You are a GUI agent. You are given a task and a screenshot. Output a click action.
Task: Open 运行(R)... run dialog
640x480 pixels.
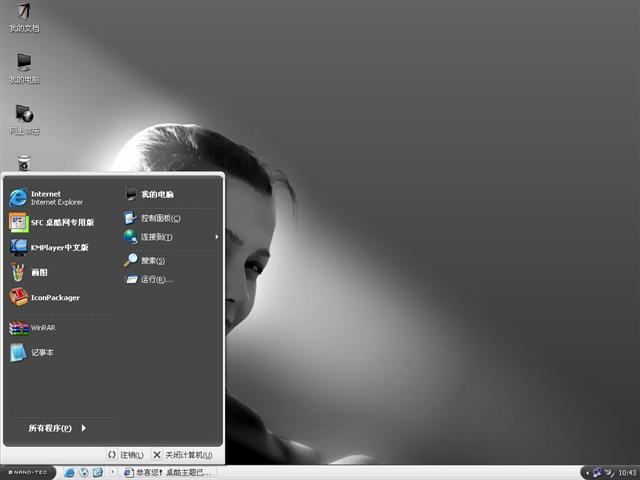click(x=171, y=279)
